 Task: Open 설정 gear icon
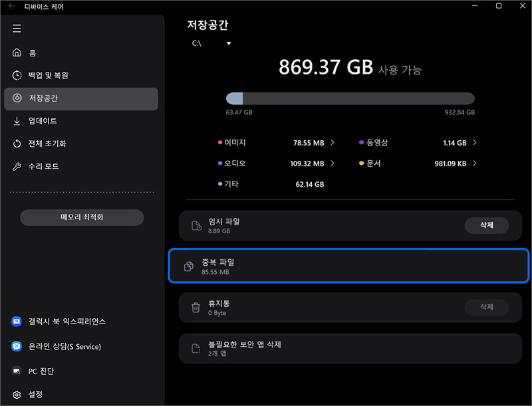17,394
